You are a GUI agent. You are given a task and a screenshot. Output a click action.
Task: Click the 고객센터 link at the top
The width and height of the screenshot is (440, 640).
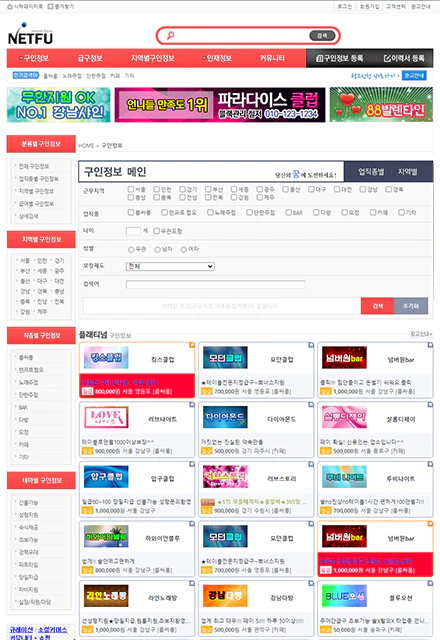[x=396, y=6]
